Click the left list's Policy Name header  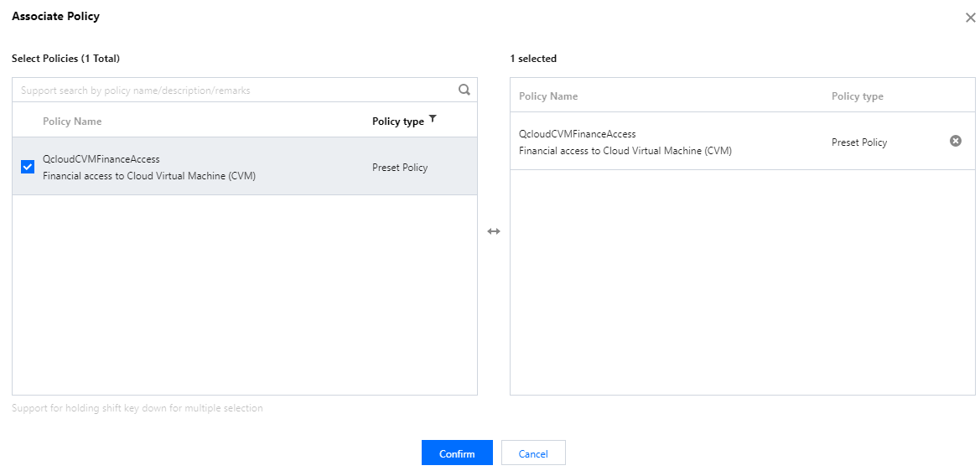coord(72,122)
